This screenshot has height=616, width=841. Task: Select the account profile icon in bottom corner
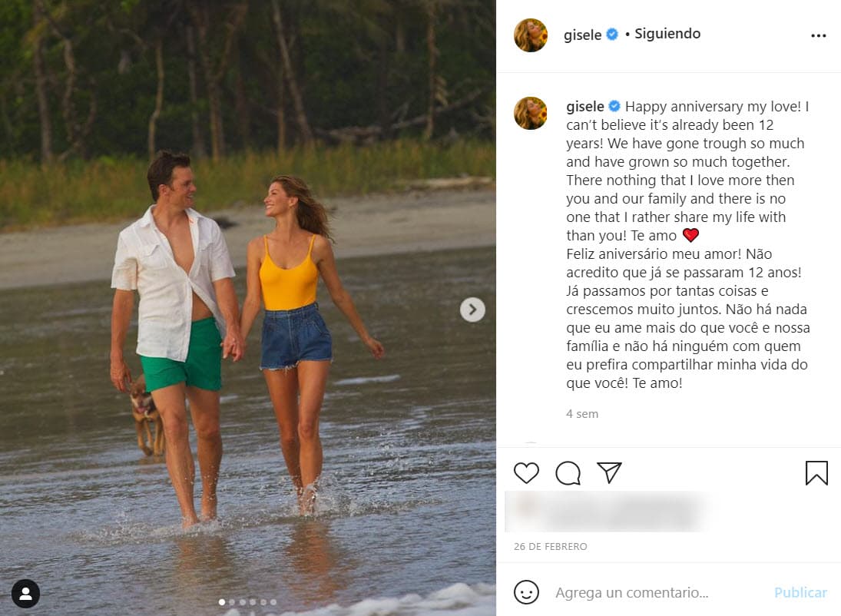click(x=26, y=594)
